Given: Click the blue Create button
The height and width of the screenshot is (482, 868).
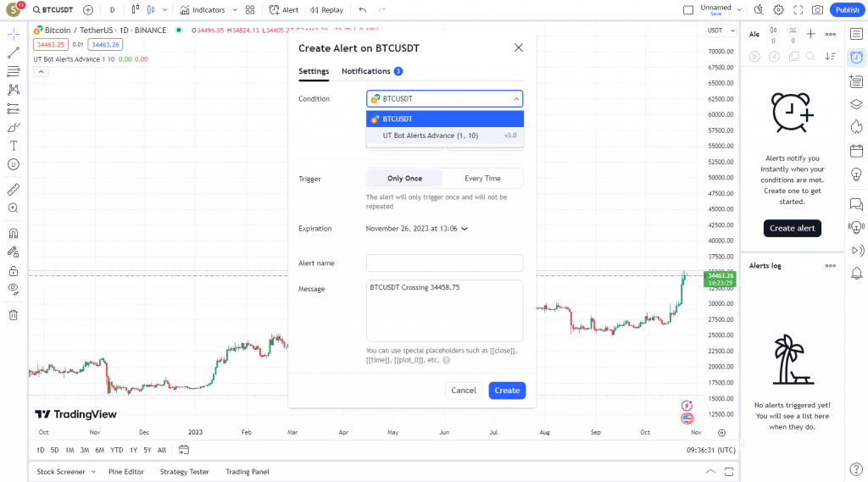Looking at the screenshot, I should pos(507,391).
